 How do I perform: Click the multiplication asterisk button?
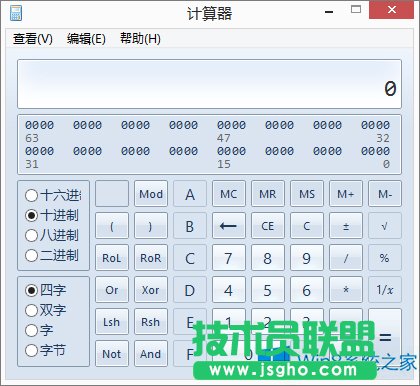[346, 290]
